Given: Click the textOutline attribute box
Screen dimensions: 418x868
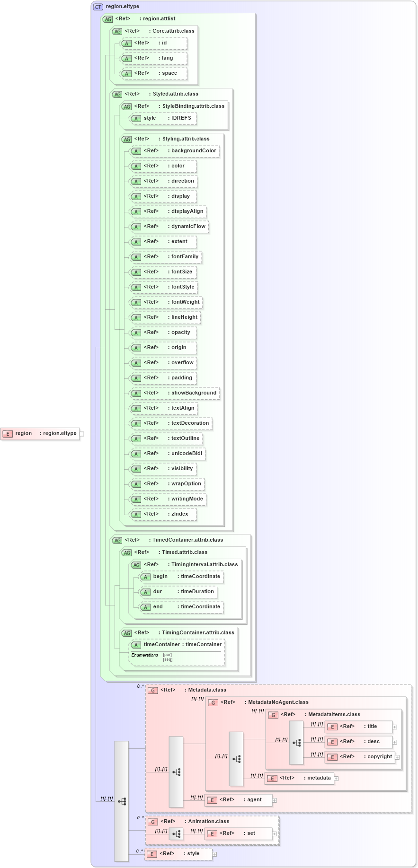Looking at the screenshot, I should coord(167,438).
